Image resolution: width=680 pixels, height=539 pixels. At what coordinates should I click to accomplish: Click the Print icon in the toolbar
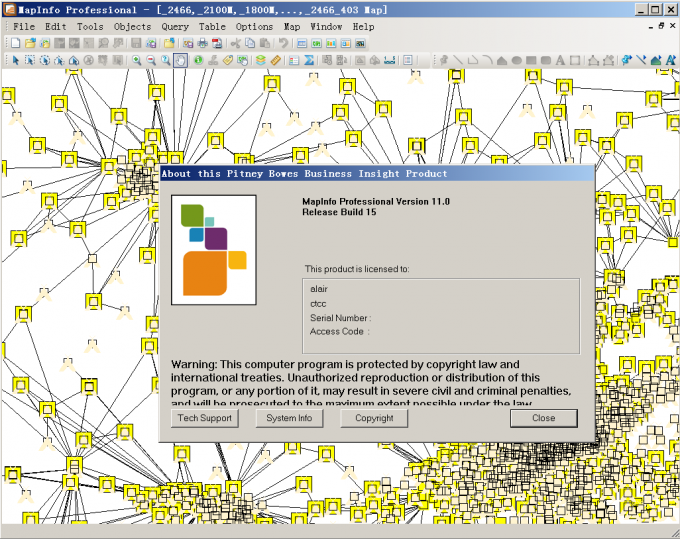pyautogui.click(x=203, y=43)
